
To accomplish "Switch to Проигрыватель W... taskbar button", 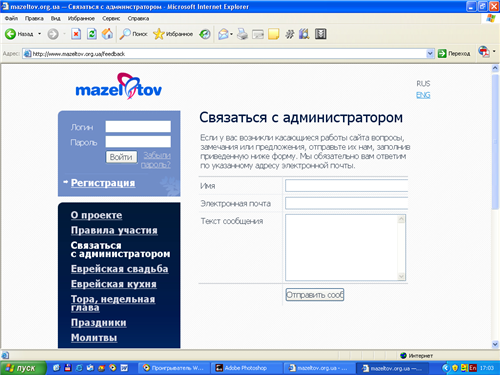I will click(x=174, y=368).
